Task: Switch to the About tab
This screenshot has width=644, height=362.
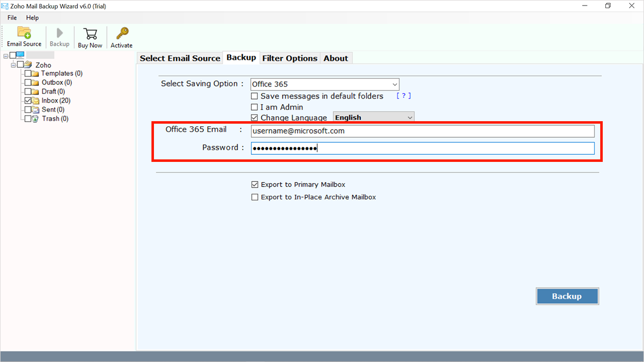Action: [x=336, y=58]
